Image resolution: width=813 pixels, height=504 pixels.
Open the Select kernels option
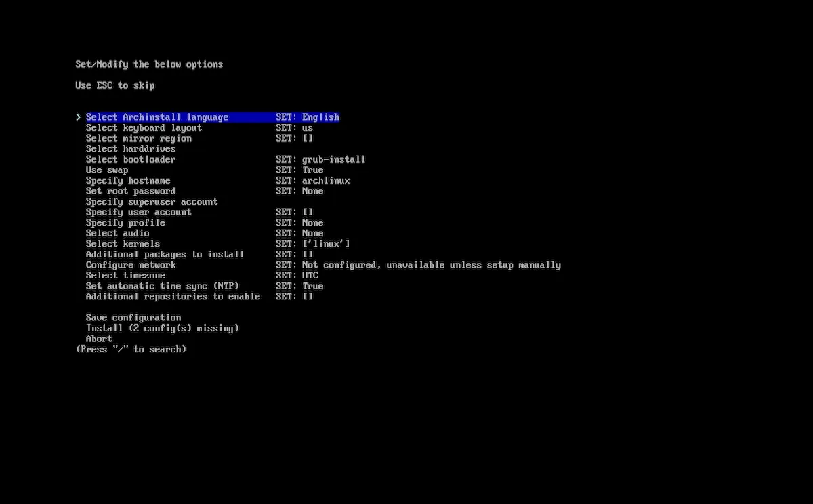pos(123,244)
